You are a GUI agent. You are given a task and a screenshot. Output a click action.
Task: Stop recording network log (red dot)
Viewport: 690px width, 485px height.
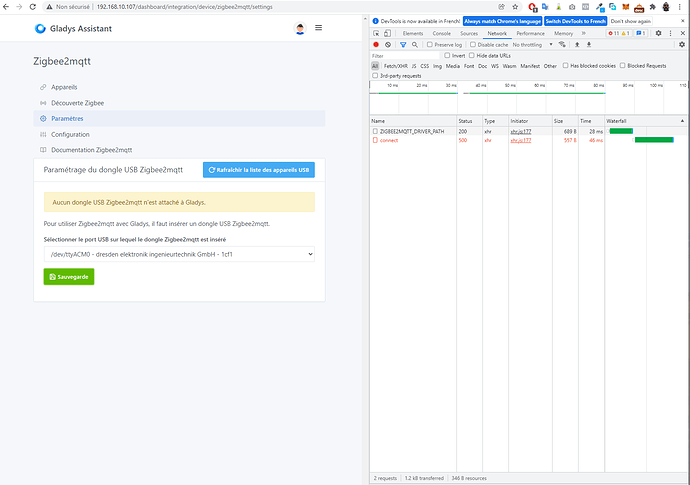pyautogui.click(x=376, y=44)
